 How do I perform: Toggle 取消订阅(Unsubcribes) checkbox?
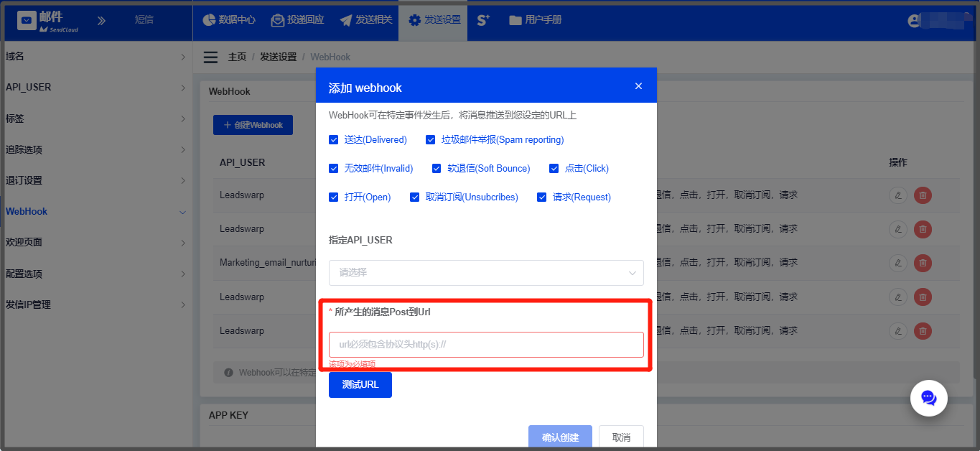tap(414, 197)
